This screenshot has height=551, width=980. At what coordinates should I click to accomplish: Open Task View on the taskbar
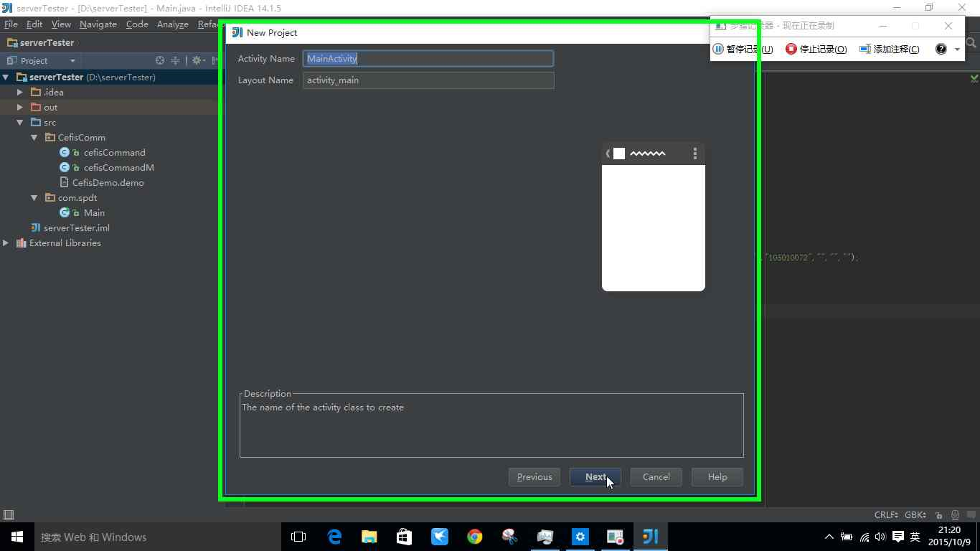coord(298,537)
